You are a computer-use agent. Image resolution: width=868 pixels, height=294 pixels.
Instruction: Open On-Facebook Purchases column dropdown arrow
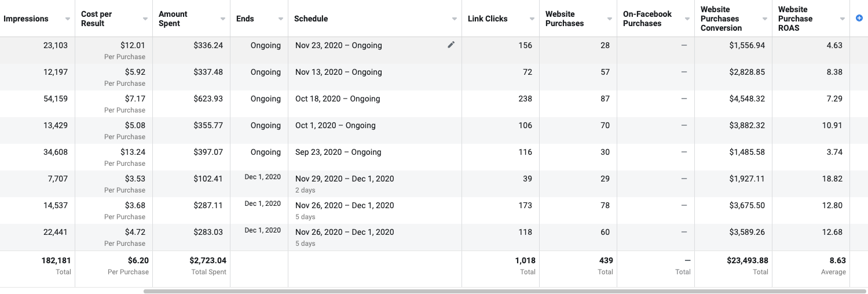[x=687, y=19]
